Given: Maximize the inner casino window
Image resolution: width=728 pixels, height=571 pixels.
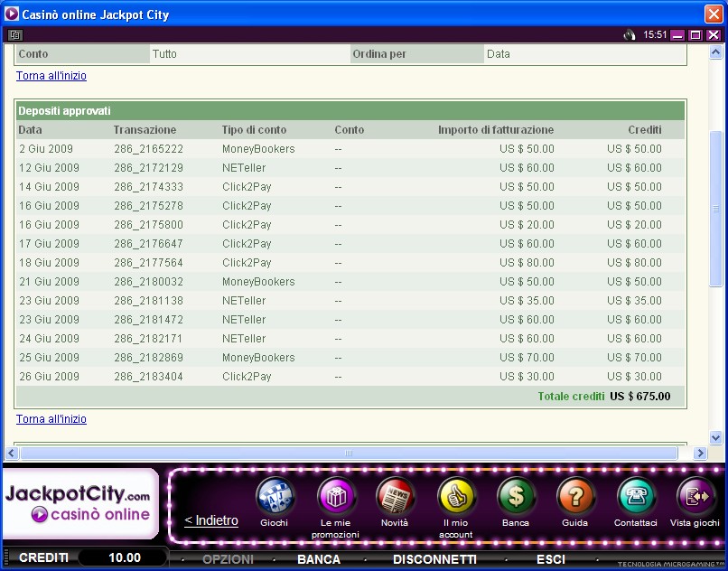Looking at the screenshot, I should point(695,35).
